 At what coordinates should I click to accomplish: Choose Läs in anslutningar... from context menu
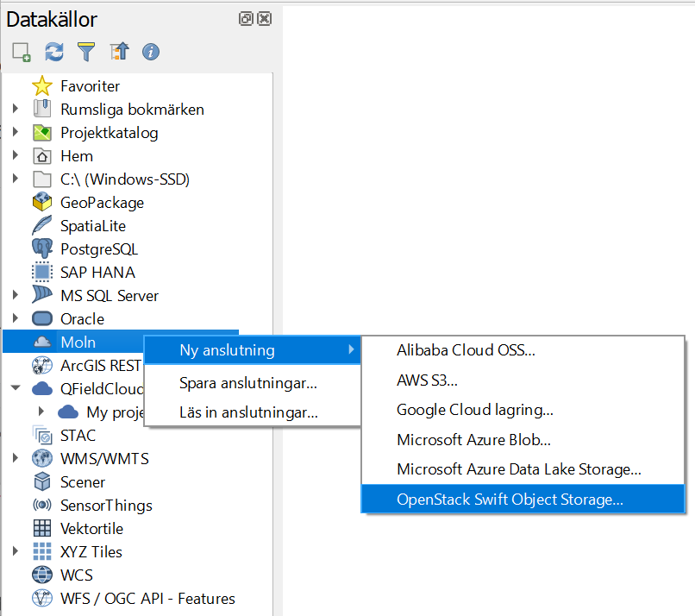click(x=253, y=412)
